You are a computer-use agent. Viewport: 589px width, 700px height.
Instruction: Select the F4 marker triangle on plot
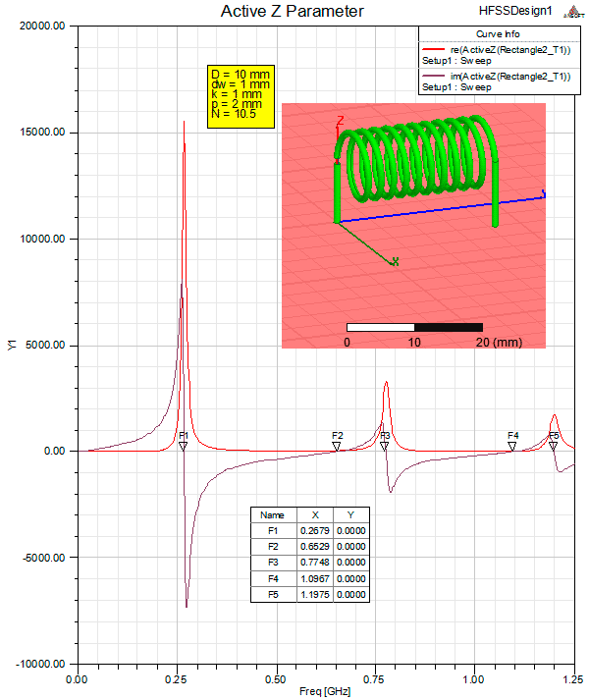(x=512, y=446)
